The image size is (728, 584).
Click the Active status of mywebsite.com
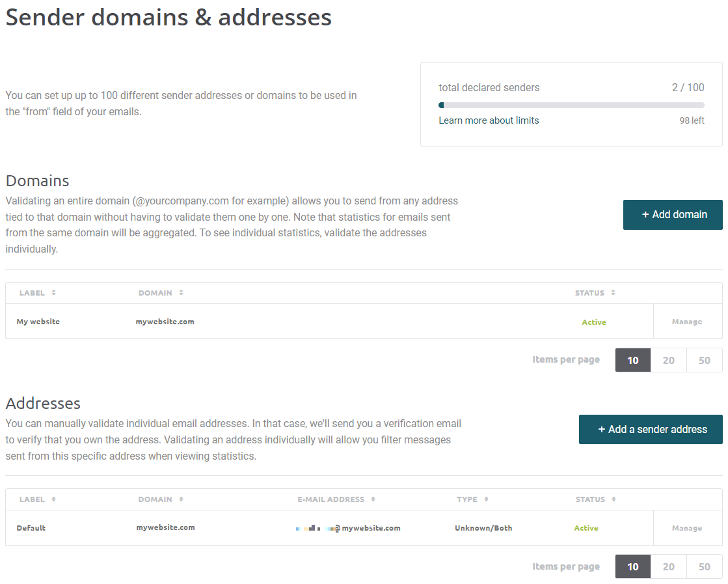(x=593, y=321)
